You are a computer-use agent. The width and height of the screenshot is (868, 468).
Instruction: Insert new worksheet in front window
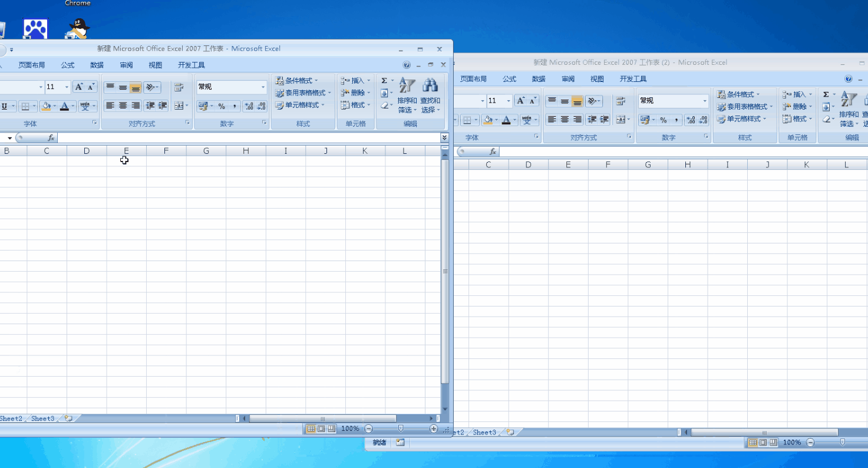point(68,418)
